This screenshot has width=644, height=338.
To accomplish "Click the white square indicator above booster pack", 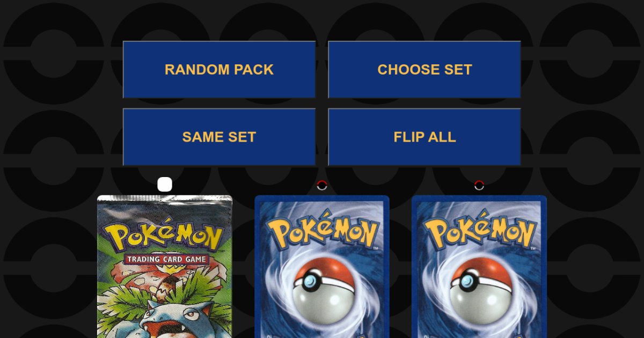I will point(165,185).
